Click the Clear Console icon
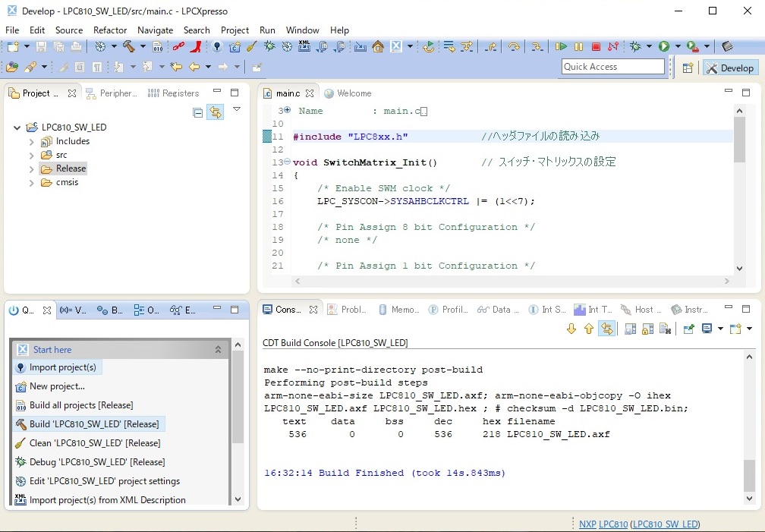 (665, 329)
